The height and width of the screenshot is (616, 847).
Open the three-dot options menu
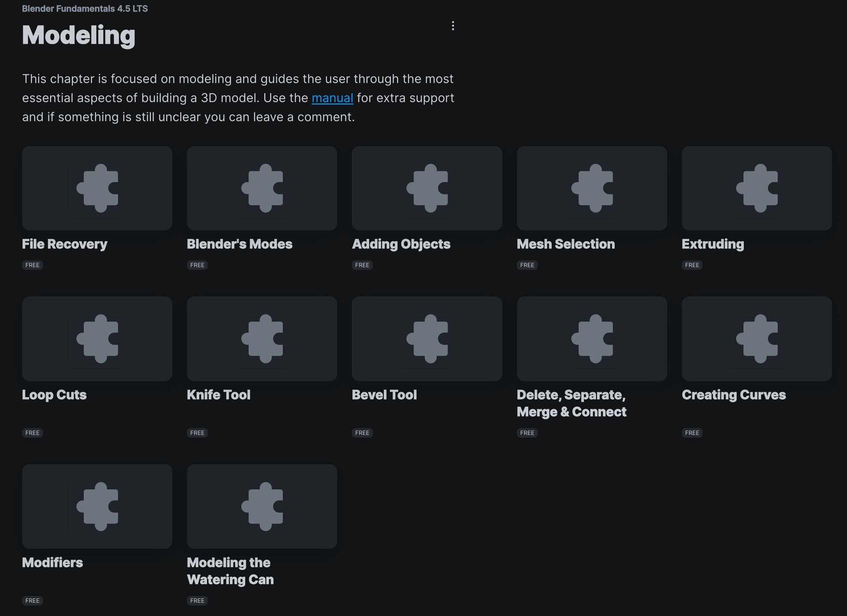pyautogui.click(x=453, y=26)
